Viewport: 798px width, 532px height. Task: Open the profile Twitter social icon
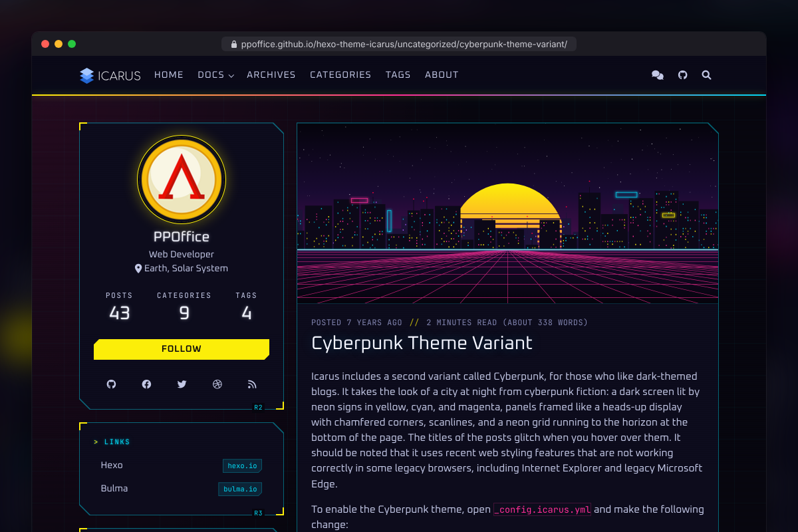[x=182, y=384]
